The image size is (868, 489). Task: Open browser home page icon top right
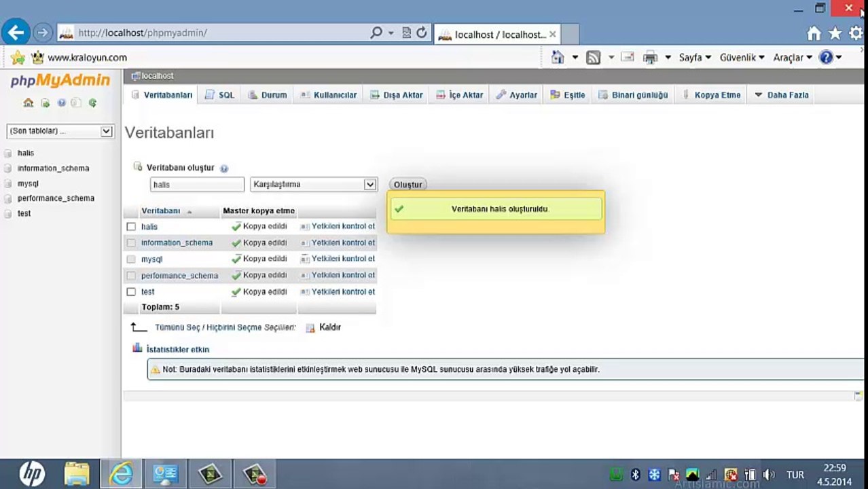click(x=814, y=33)
